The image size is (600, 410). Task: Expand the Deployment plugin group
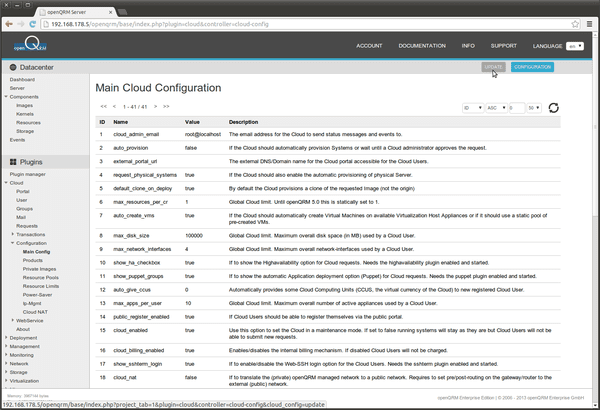point(6,337)
